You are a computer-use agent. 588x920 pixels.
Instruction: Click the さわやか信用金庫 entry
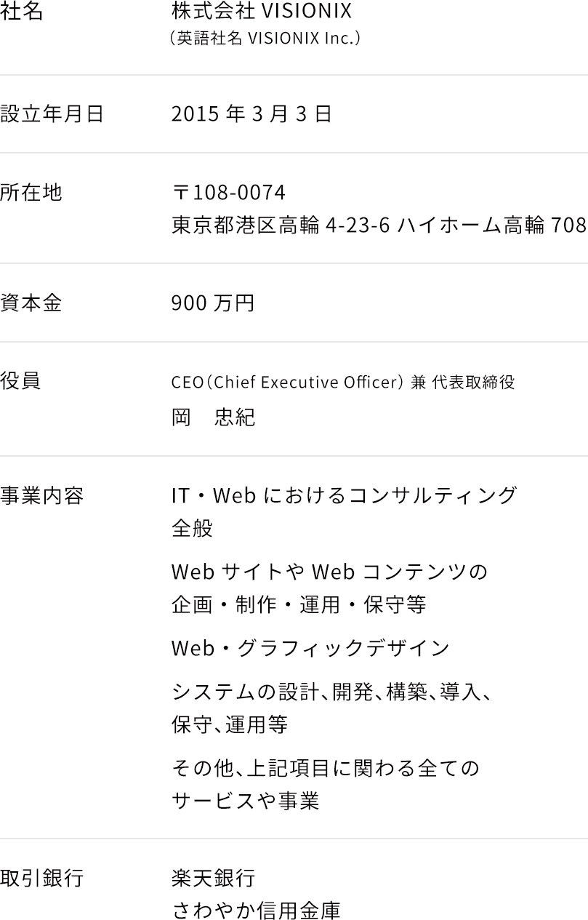pos(256,911)
